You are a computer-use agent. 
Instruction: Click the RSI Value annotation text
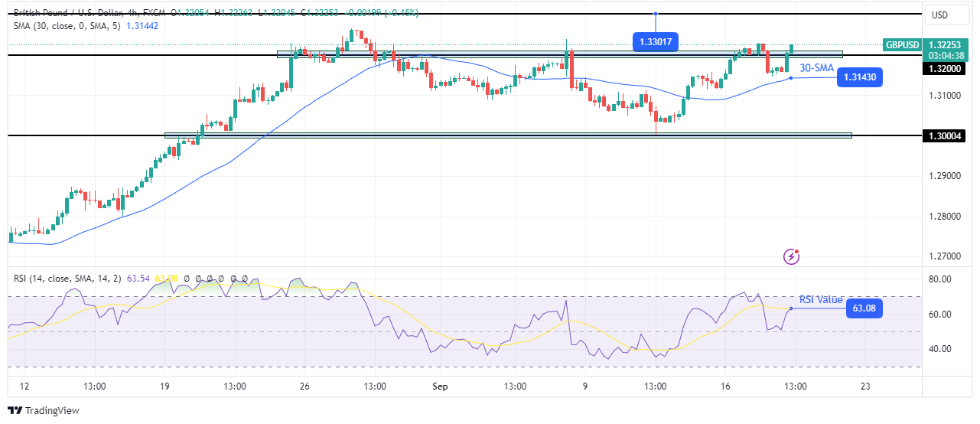[x=821, y=299]
